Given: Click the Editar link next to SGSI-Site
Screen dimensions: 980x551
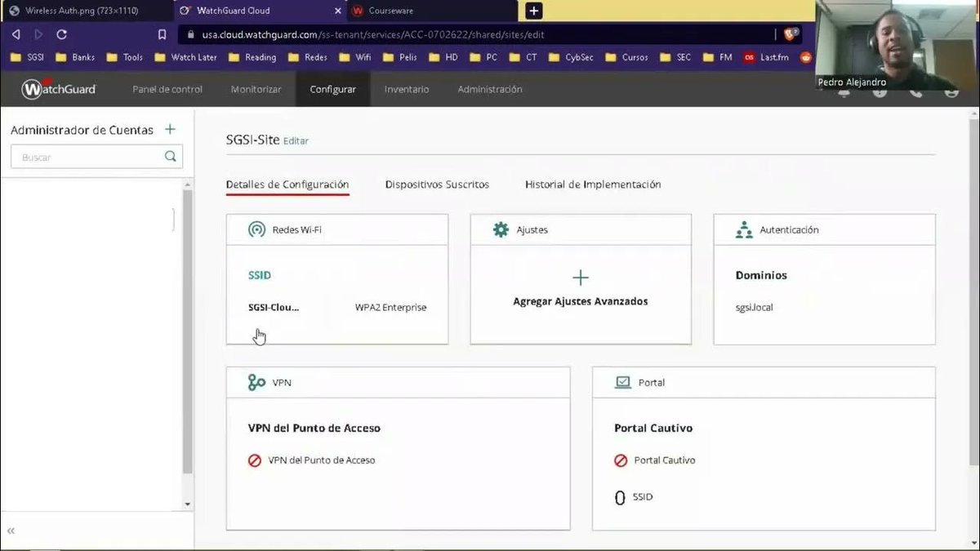Looking at the screenshot, I should (296, 141).
